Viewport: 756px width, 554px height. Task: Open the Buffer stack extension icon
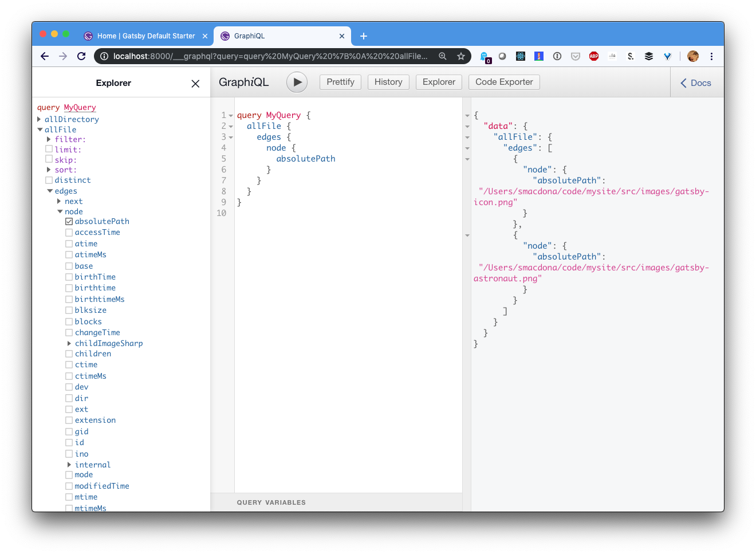point(649,56)
